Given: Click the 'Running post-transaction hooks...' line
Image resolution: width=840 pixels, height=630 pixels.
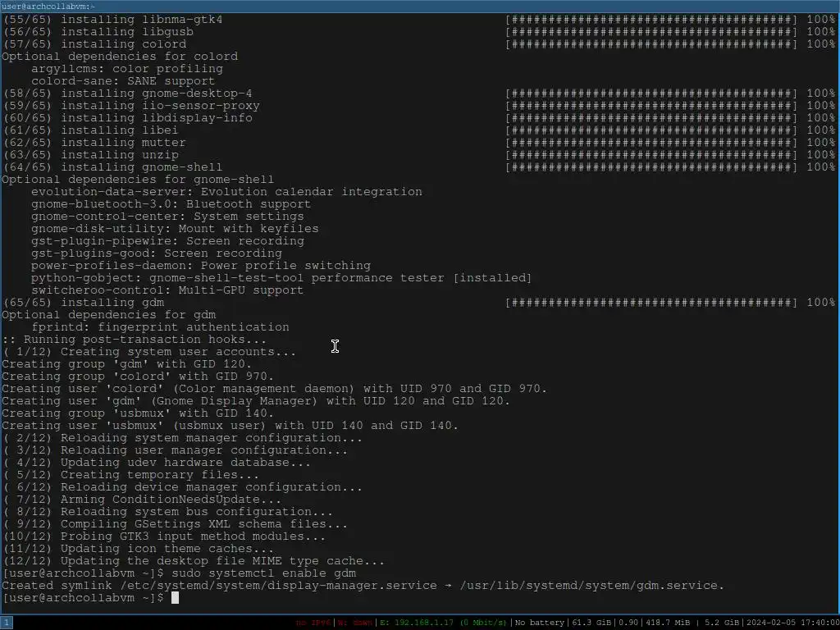Looking at the screenshot, I should tap(135, 340).
